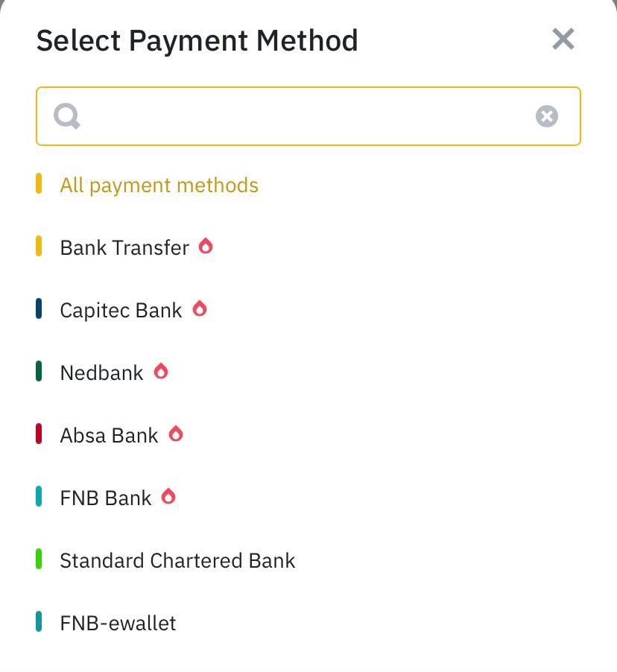Image resolution: width=617 pixels, height=672 pixels.
Task: Click the flame icon next to Bank Transfer
Action: (206, 246)
